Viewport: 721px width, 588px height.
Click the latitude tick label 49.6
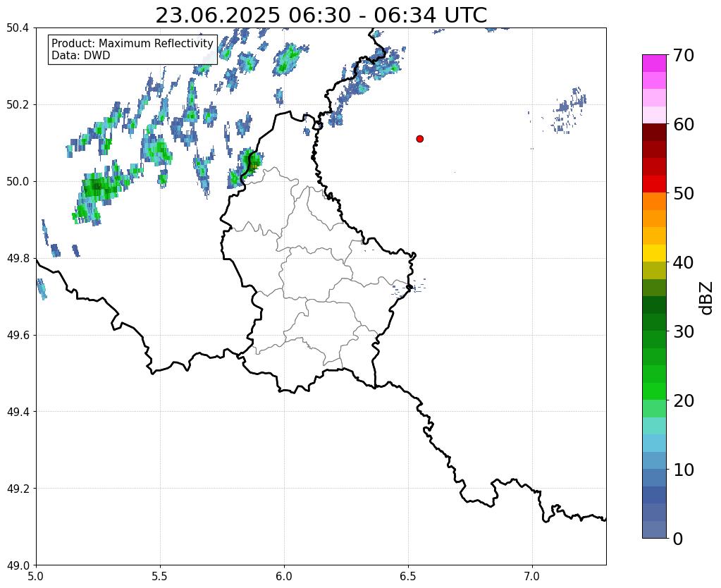18,336
